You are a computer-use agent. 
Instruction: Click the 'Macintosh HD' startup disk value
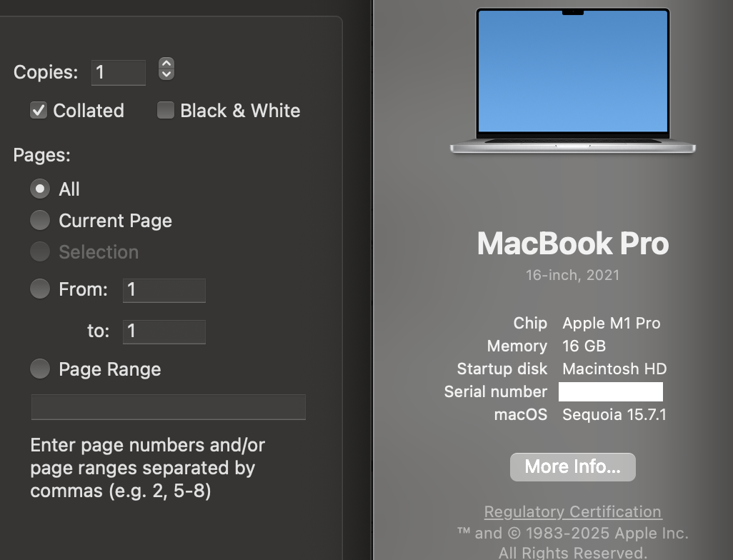[614, 369]
